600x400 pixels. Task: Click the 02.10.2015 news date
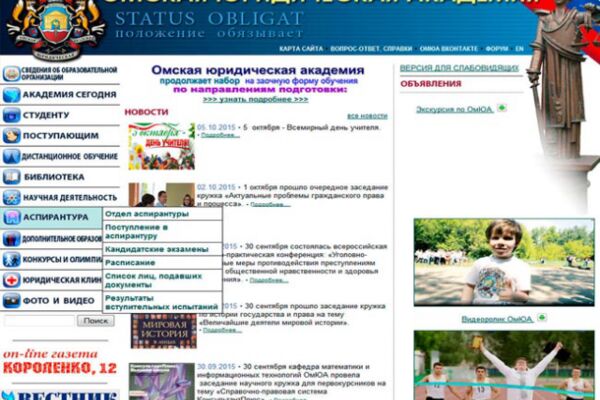[216, 187]
